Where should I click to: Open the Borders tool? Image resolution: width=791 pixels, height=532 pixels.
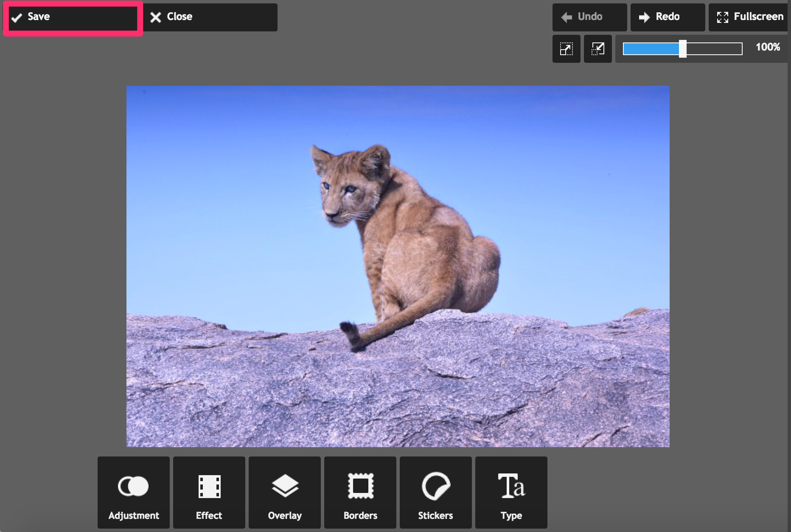[x=360, y=493]
